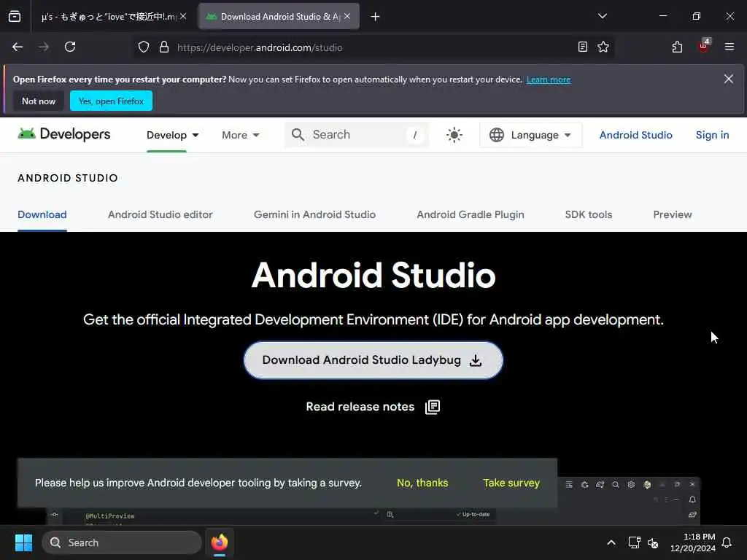Dismiss the Firefox startup notification bar

click(x=729, y=79)
